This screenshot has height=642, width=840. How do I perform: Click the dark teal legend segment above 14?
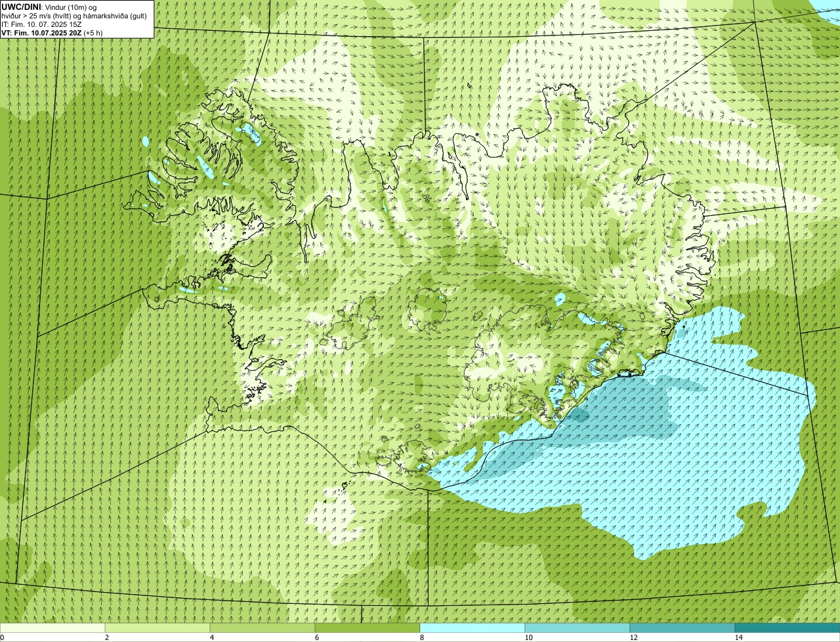click(787, 628)
